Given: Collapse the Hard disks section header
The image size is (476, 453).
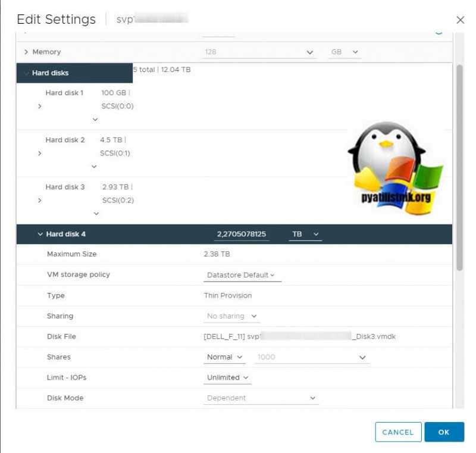Looking at the screenshot, I should 75,73.
